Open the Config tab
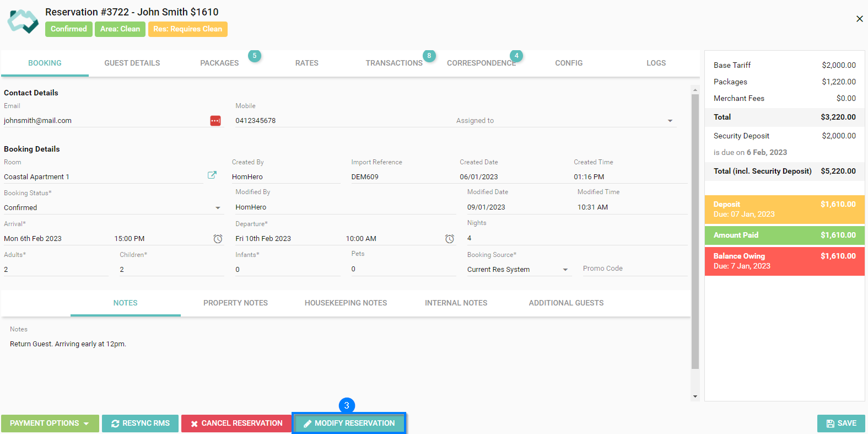 (x=569, y=63)
